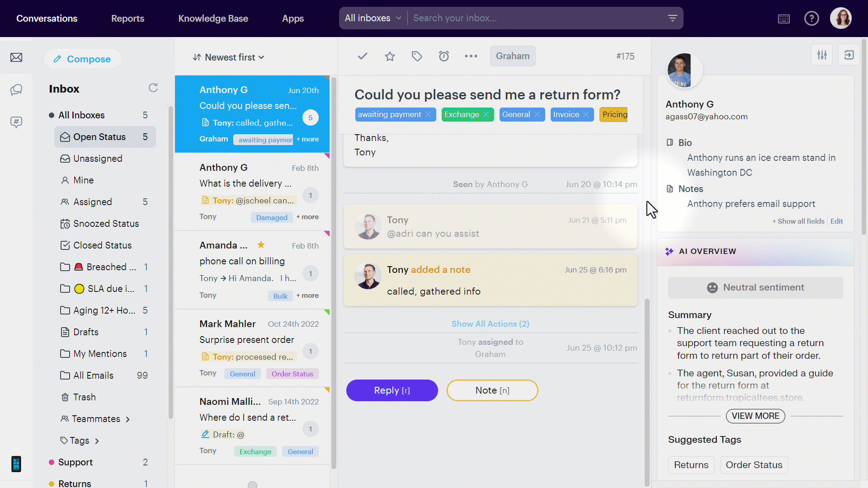Refresh the Inbox list

click(153, 88)
